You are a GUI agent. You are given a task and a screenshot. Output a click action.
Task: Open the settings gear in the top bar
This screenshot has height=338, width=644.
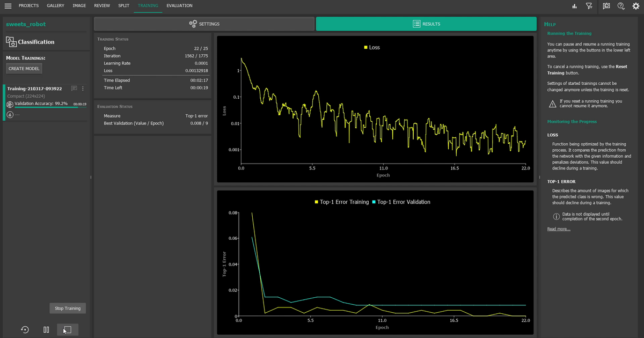point(636,6)
